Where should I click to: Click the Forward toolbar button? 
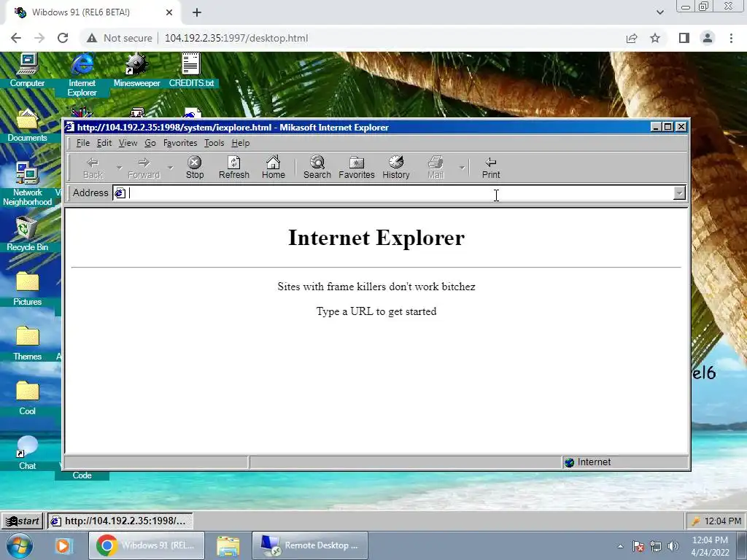click(144, 168)
